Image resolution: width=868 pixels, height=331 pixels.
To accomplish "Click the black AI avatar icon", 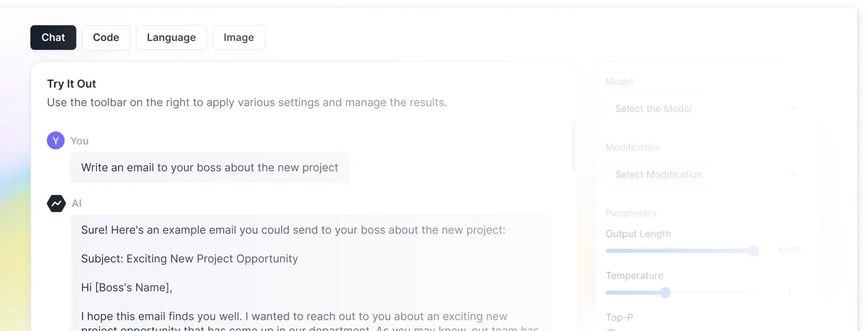I will point(56,203).
